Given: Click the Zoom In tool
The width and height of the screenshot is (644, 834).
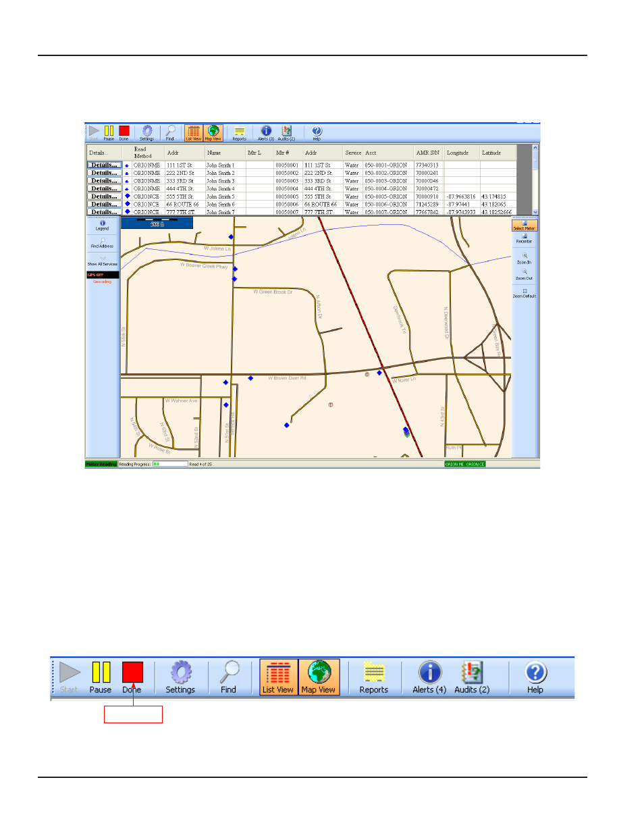Looking at the screenshot, I should click(x=525, y=259).
